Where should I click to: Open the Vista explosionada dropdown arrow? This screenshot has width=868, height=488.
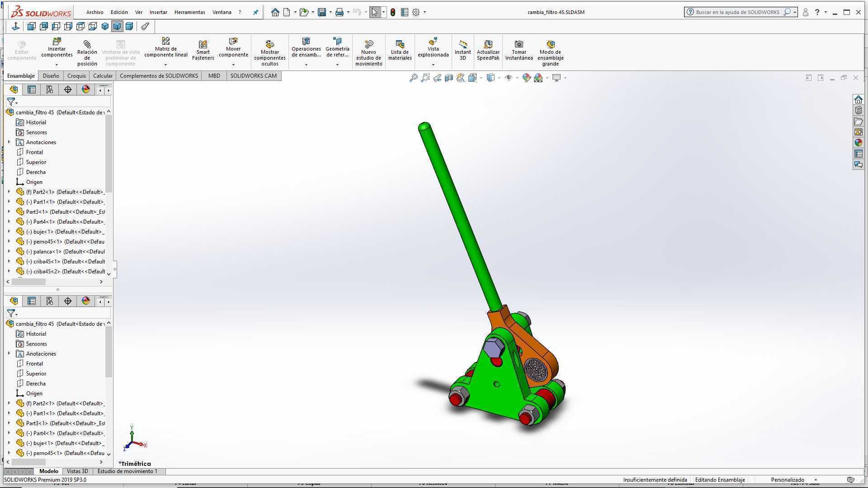click(433, 65)
